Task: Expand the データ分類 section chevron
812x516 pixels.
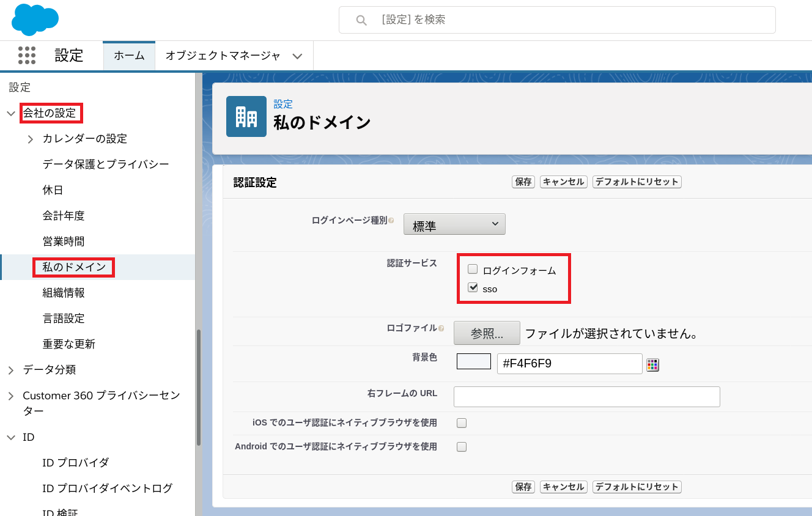Action: (x=10, y=370)
